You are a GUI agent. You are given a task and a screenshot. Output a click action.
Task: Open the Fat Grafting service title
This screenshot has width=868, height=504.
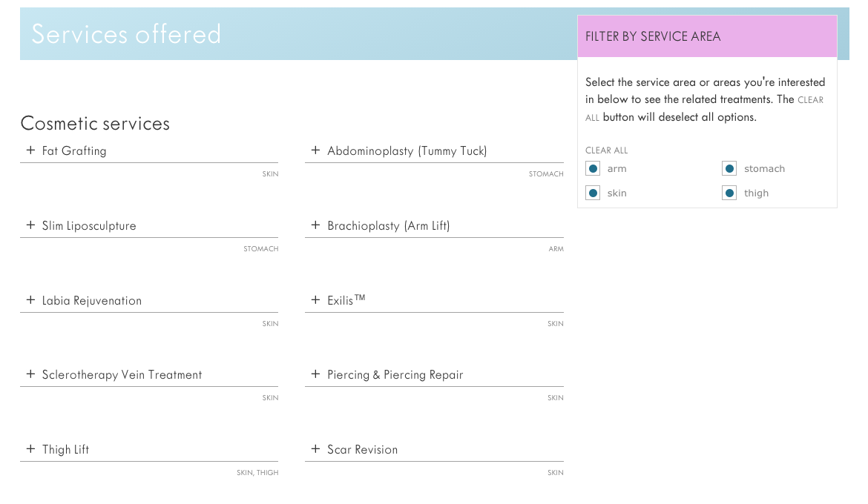[x=74, y=151]
